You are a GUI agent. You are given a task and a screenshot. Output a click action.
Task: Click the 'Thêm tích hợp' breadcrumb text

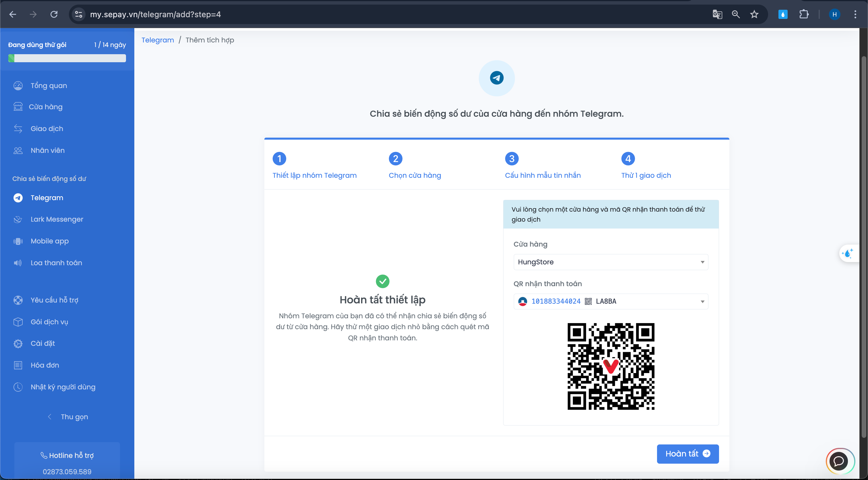pos(210,40)
